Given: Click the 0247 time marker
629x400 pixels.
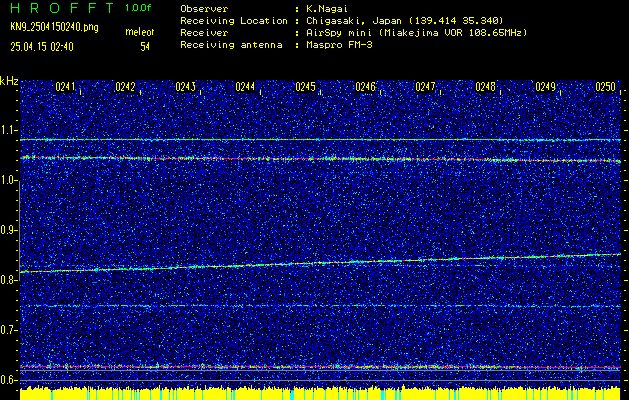Looking at the screenshot, I should point(425,87).
